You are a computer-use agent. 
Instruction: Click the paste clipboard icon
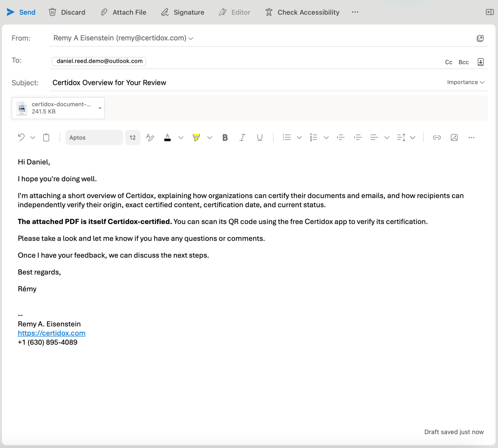(x=46, y=137)
